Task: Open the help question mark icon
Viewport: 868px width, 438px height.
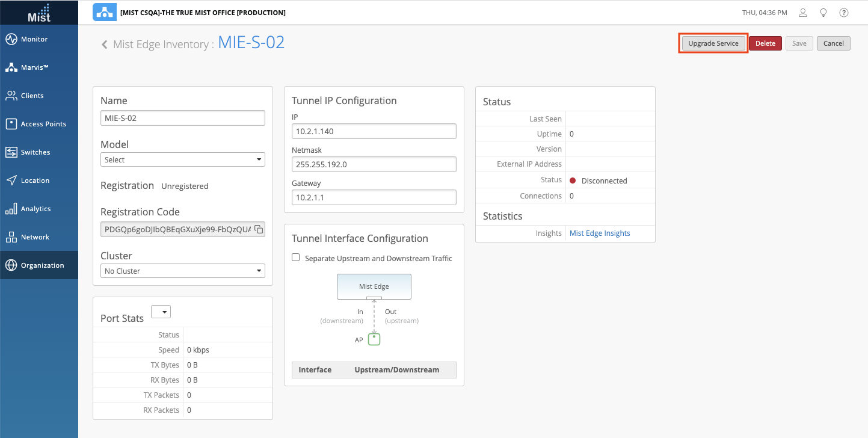Action: click(x=844, y=13)
